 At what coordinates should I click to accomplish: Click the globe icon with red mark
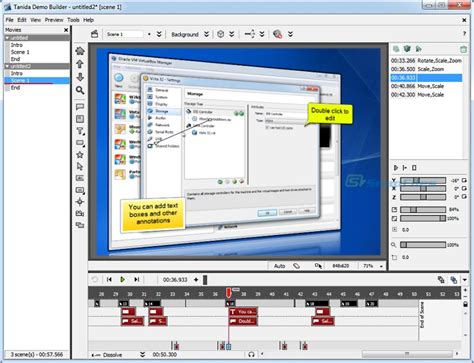pyautogui.click(x=277, y=34)
